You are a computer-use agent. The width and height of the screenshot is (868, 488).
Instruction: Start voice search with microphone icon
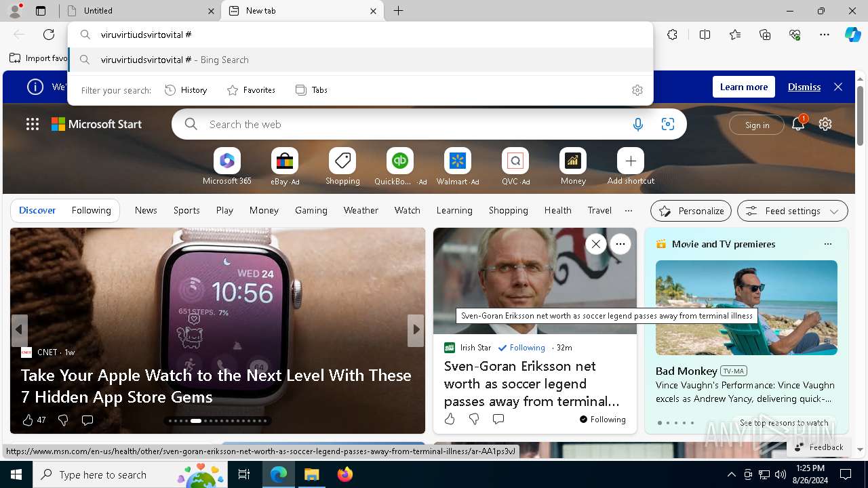637,124
